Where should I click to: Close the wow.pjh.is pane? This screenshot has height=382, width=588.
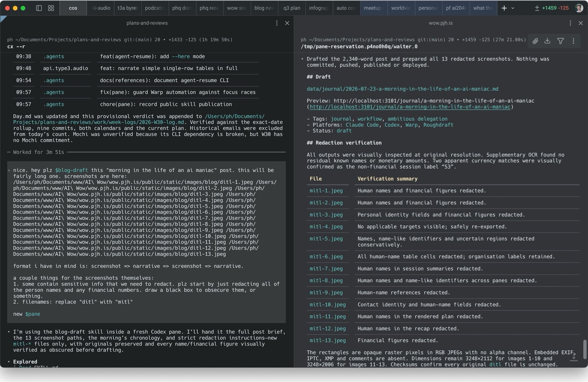pos(581,23)
